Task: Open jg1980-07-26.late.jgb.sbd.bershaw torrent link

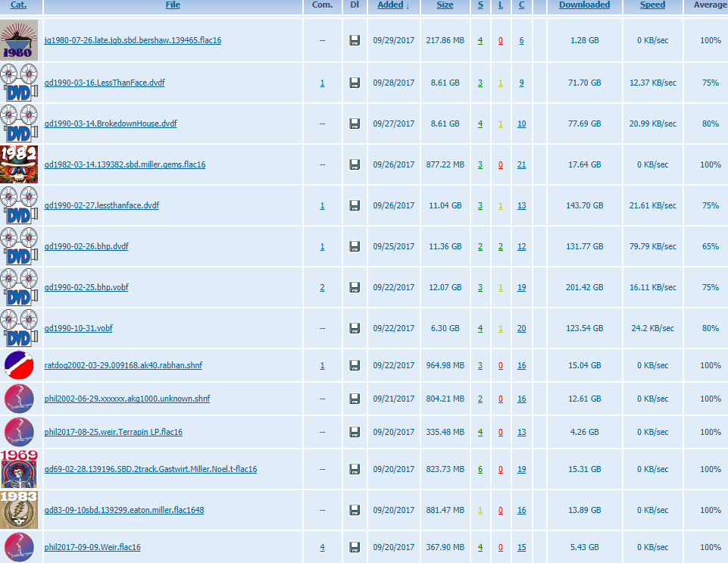Action: click(133, 40)
